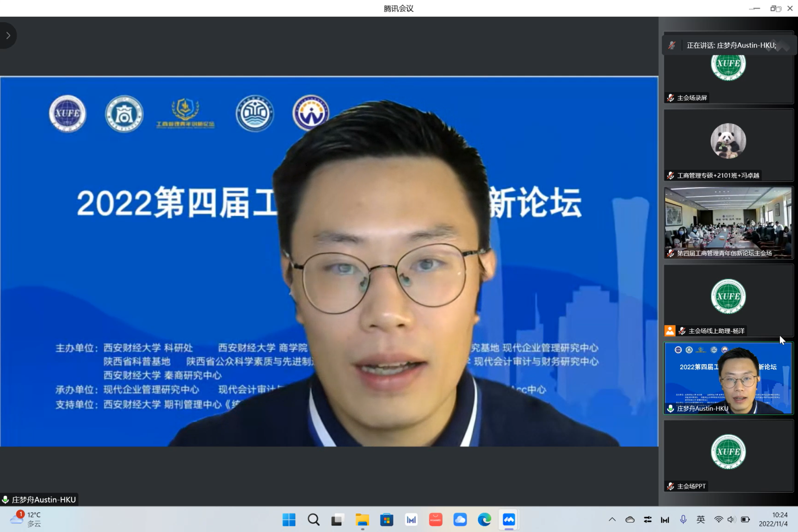Open taskbar Search
This screenshot has width=798, height=532.
[313, 520]
